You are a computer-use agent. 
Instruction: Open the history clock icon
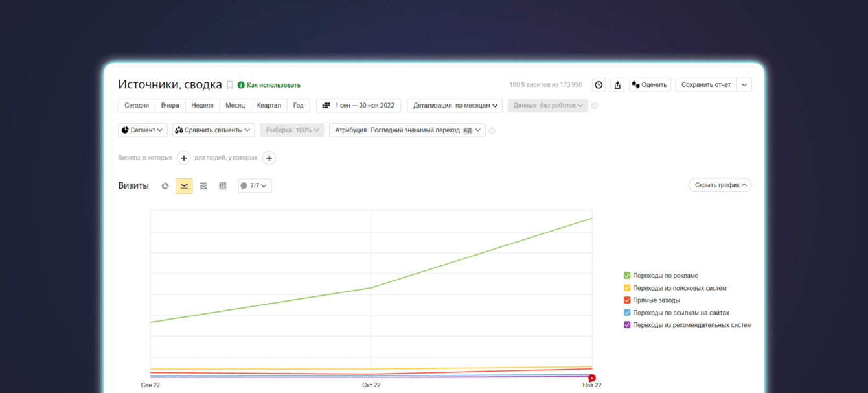[x=599, y=85]
